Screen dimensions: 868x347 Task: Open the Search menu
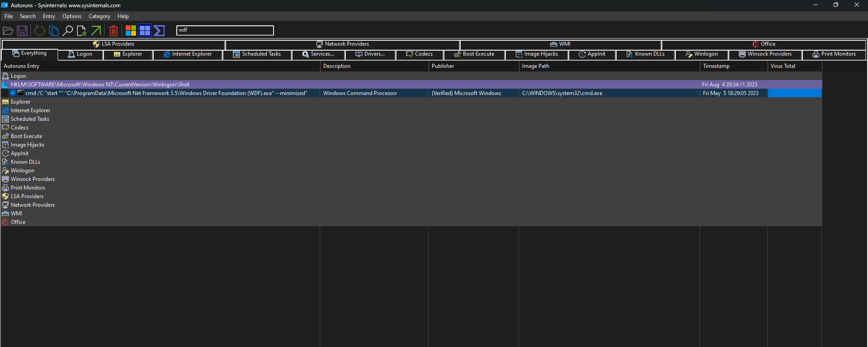point(28,16)
